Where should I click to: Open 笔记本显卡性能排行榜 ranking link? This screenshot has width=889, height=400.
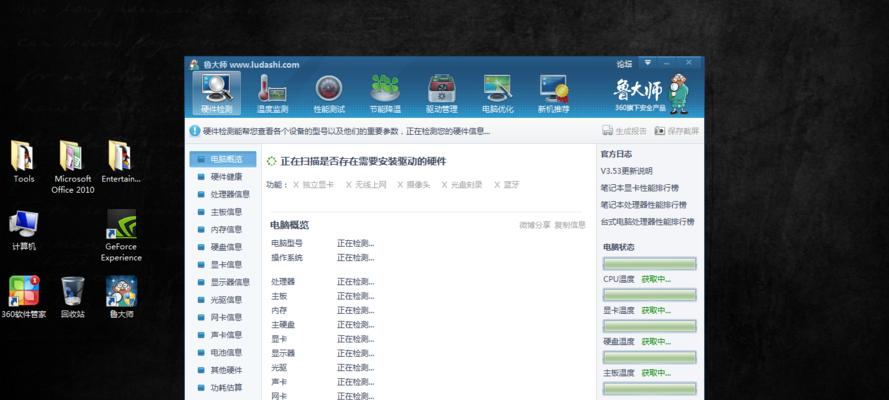pyautogui.click(x=640, y=188)
